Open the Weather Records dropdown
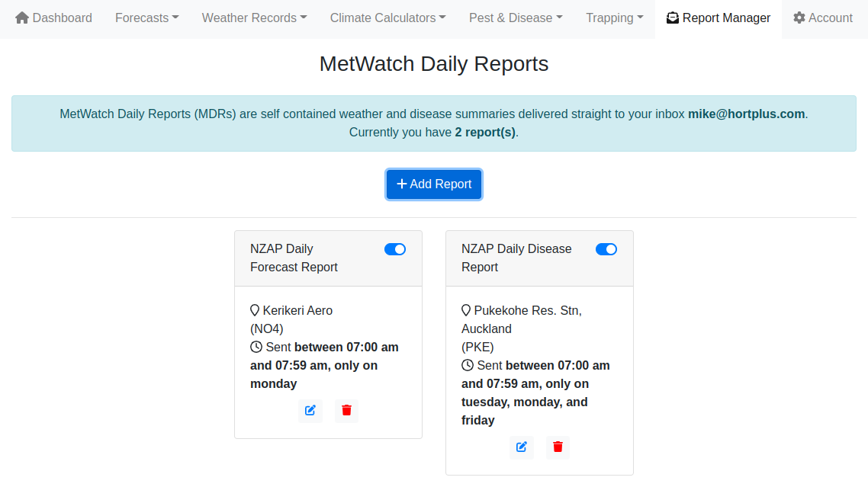The height and width of the screenshot is (487, 868). click(x=254, y=18)
